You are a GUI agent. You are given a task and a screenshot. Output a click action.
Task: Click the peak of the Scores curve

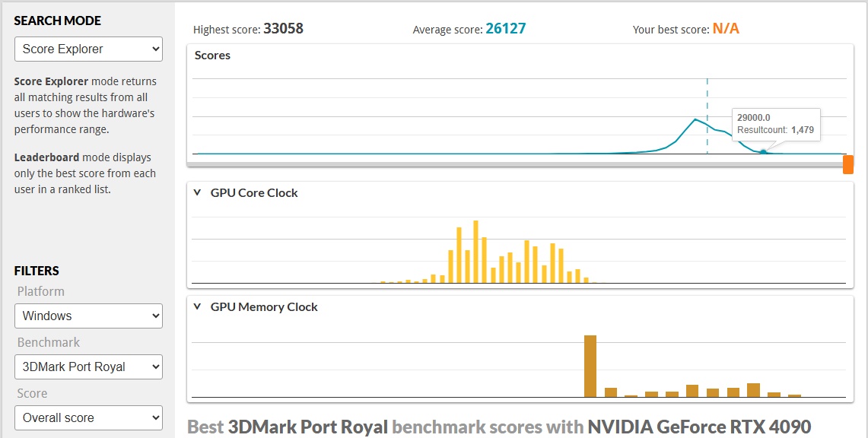[695, 119]
